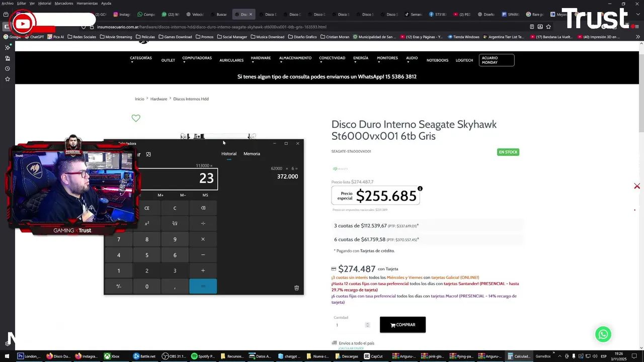The width and height of the screenshot is (644, 362).
Task: Click calculator MS memory store key
Action: [x=205, y=195]
